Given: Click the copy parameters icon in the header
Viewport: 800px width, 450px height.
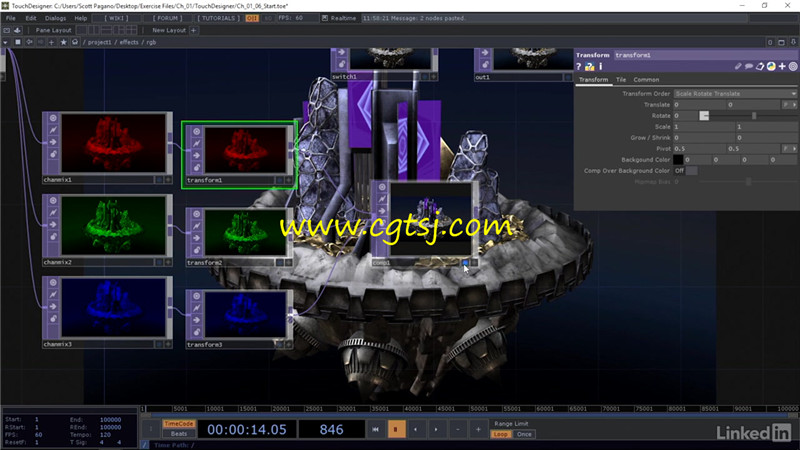Looking at the screenshot, I should [760, 66].
